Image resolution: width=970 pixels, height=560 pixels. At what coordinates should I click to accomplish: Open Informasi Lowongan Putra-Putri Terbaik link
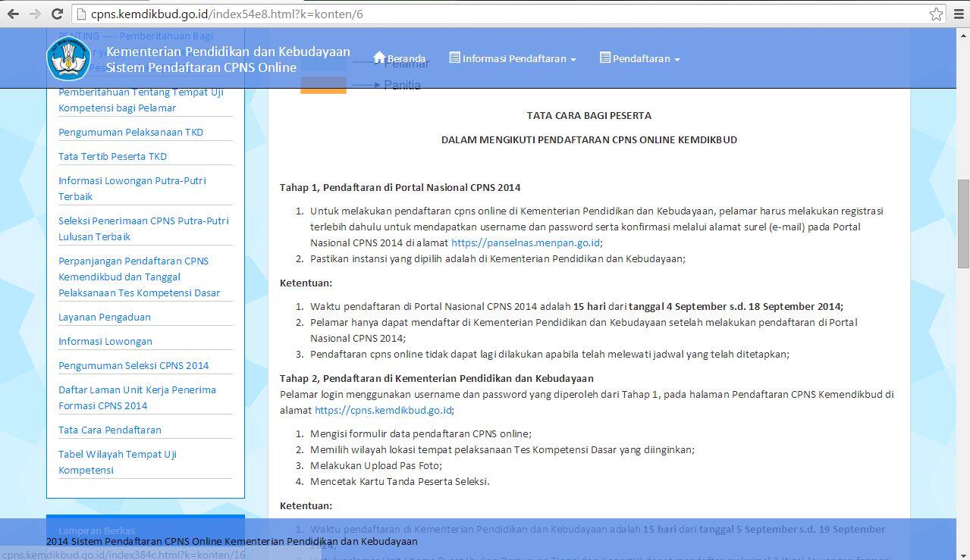point(132,188)
